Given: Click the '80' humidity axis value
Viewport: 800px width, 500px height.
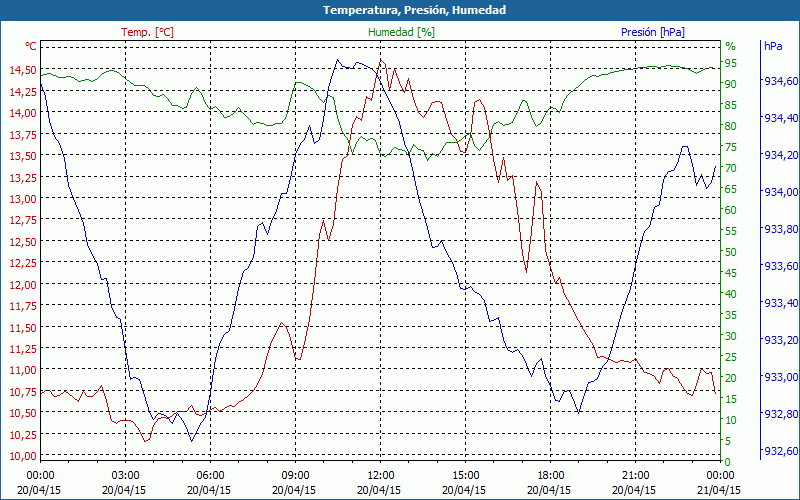Looking at the screenshot, I should tap(731, 126).
